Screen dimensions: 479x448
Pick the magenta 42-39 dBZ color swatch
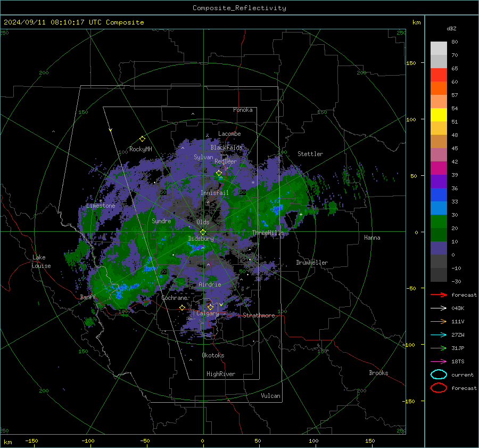tap(439, 168)
